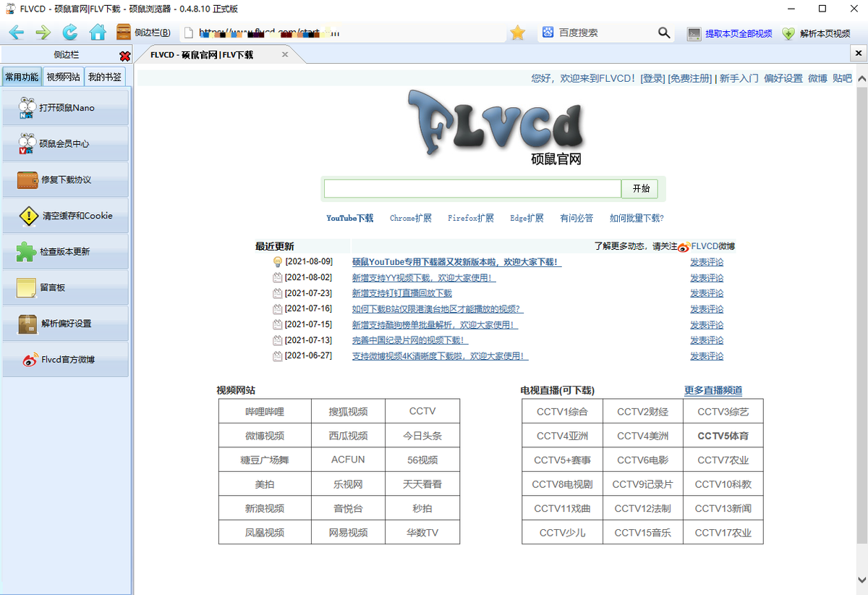Click 检查版本更新 sidebar button
Image resolution: width=868 pixels, height=595 pixels.
point(66,252)
